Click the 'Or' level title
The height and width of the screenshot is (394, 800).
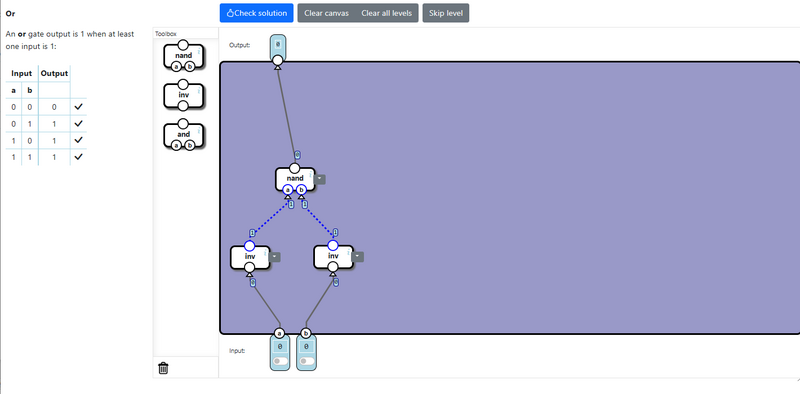pos(10,14)
